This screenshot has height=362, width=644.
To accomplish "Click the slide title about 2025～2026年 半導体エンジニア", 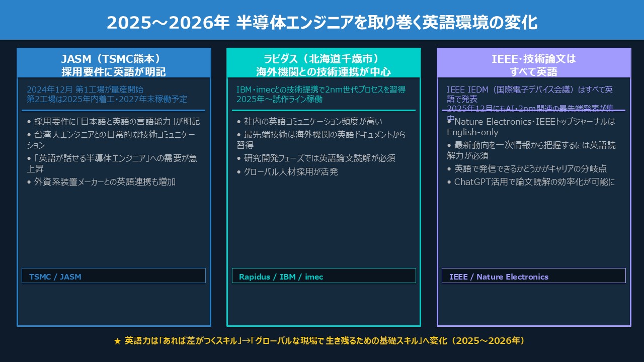I will tap(322, 23).
